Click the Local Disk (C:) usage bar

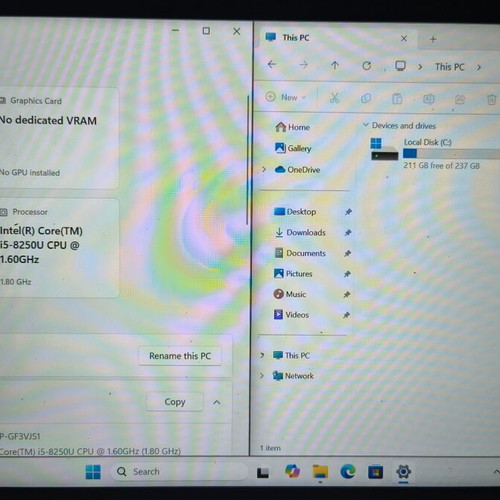click(x=451, y=154)
